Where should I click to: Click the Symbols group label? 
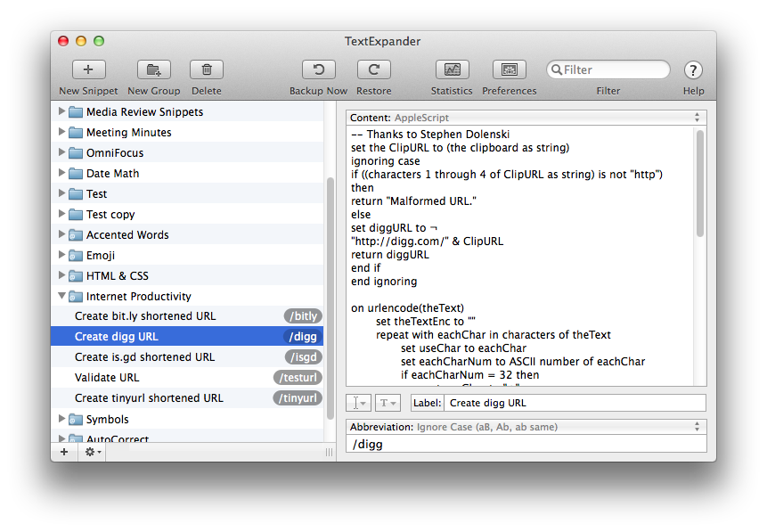pos(107,420)
